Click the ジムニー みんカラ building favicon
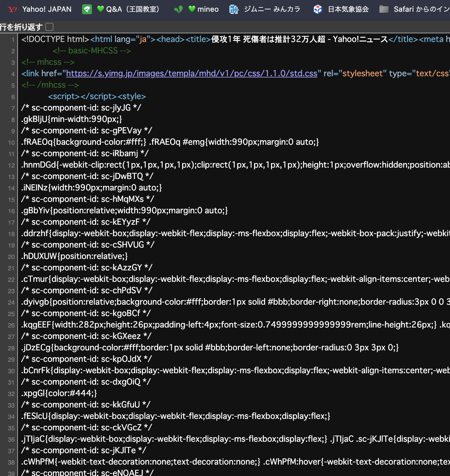 pyautogui.click(x=234, y=9)
